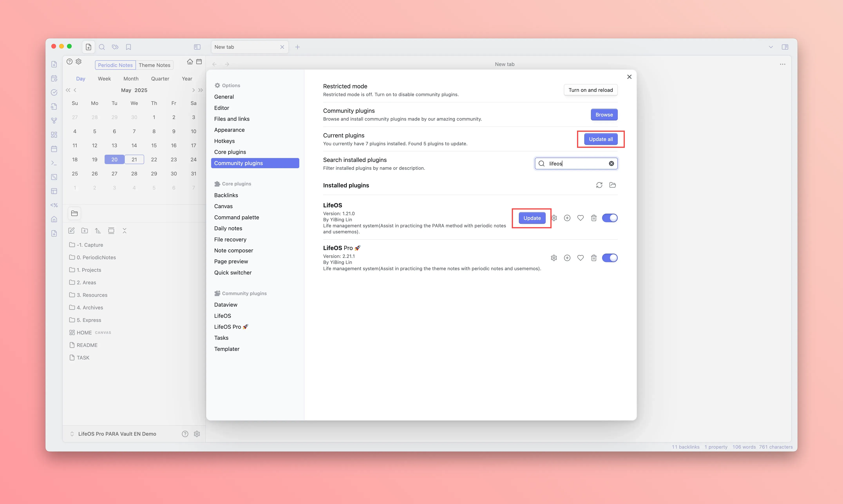This screenshot has width=843, height=504.
Task: Open the installed plugins folder icon
Action: [x=612, y=185]
